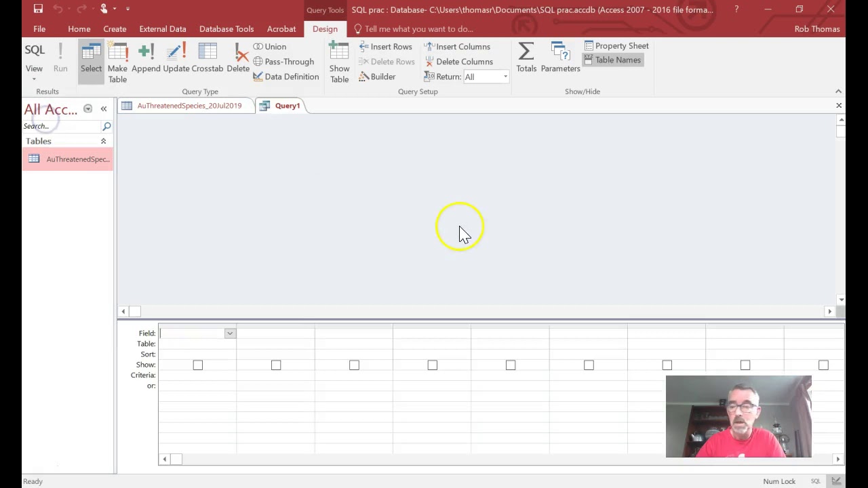Check Show box in second grid column

tap(276, 365)
